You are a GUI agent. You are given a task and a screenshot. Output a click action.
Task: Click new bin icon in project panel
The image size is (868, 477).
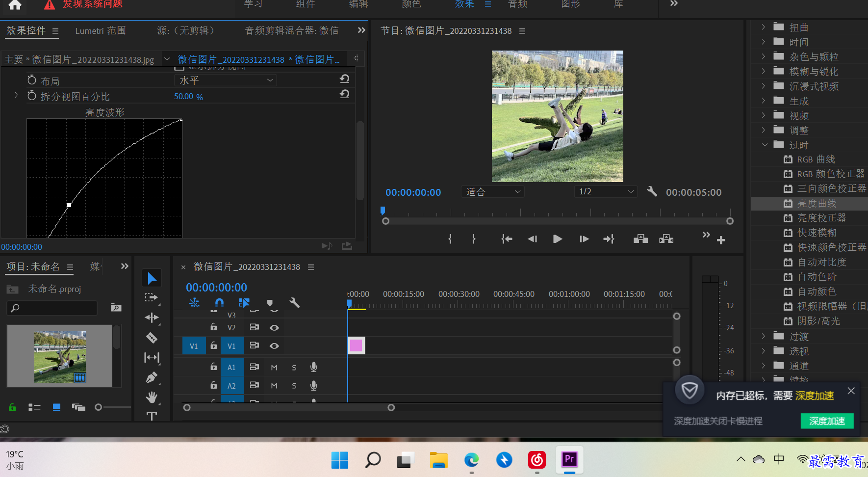click(116, 308)
